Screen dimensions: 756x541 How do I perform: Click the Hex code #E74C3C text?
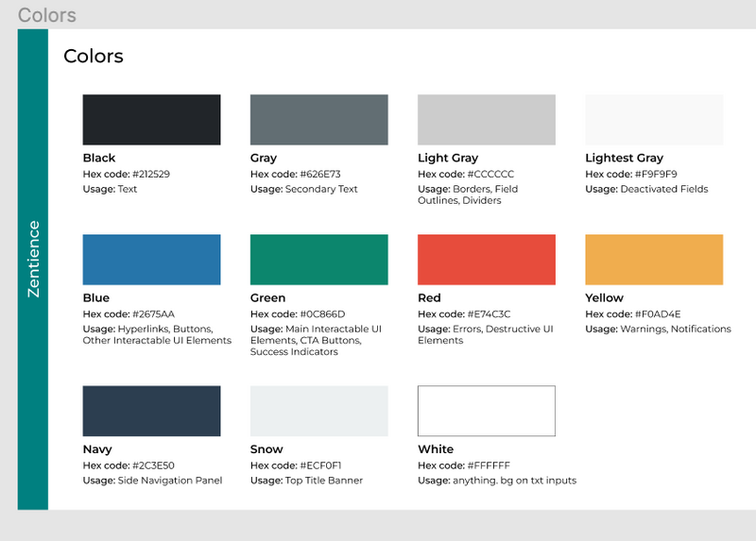coord(464,314)
